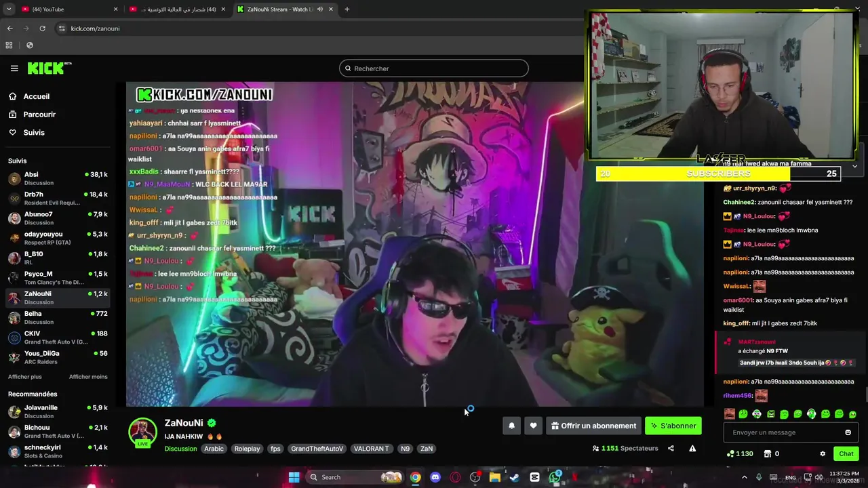Click the GrandTheftAutoV tag

317,449
